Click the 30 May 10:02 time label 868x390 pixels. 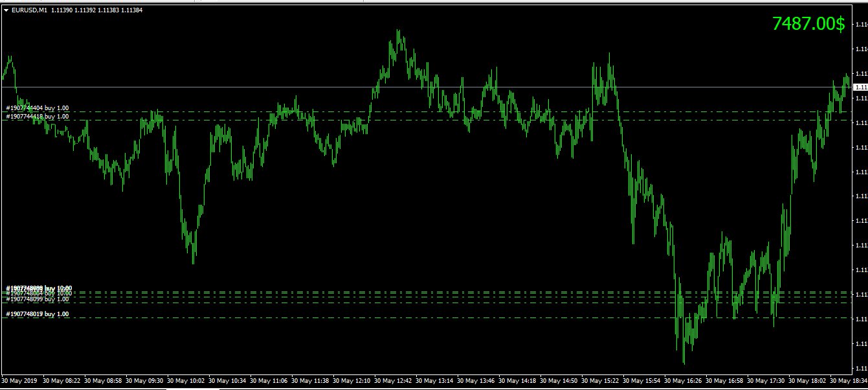click(186, 381)
